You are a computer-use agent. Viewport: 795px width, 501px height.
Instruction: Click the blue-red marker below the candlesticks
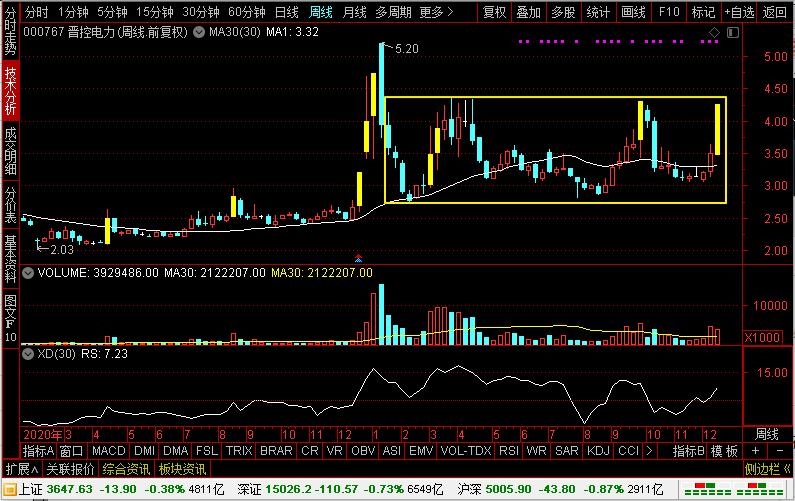click(358, 258)
